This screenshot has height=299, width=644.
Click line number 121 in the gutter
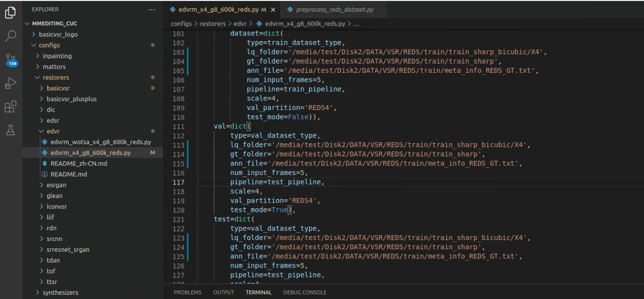(x=178, y=219)
